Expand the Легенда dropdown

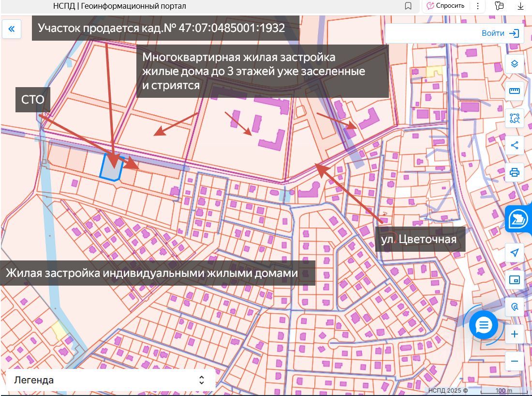pyautogui.click(x=111, y=380)
